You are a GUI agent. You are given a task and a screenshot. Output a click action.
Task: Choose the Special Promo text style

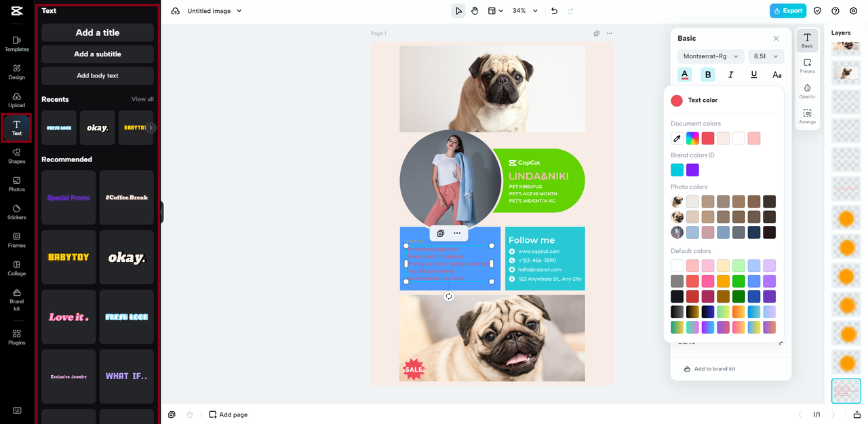point(68,197)
